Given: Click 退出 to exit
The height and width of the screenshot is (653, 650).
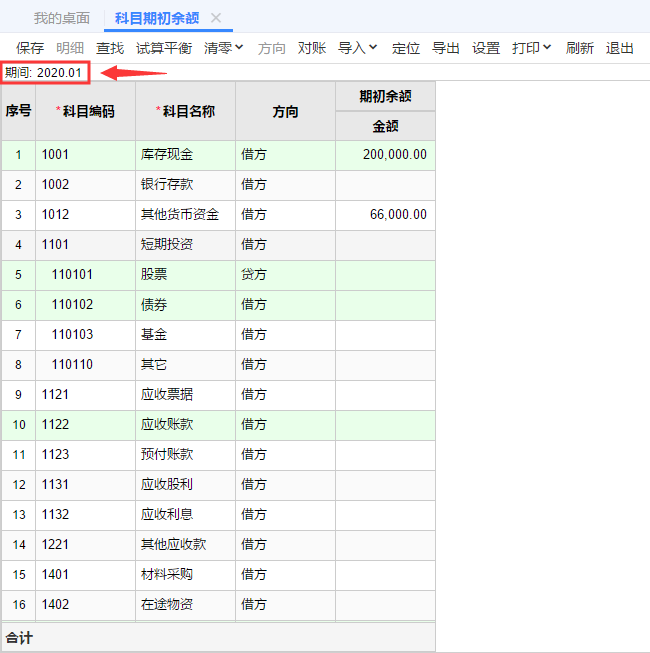Looking at the screenshot, I should (x=620, y=48).
